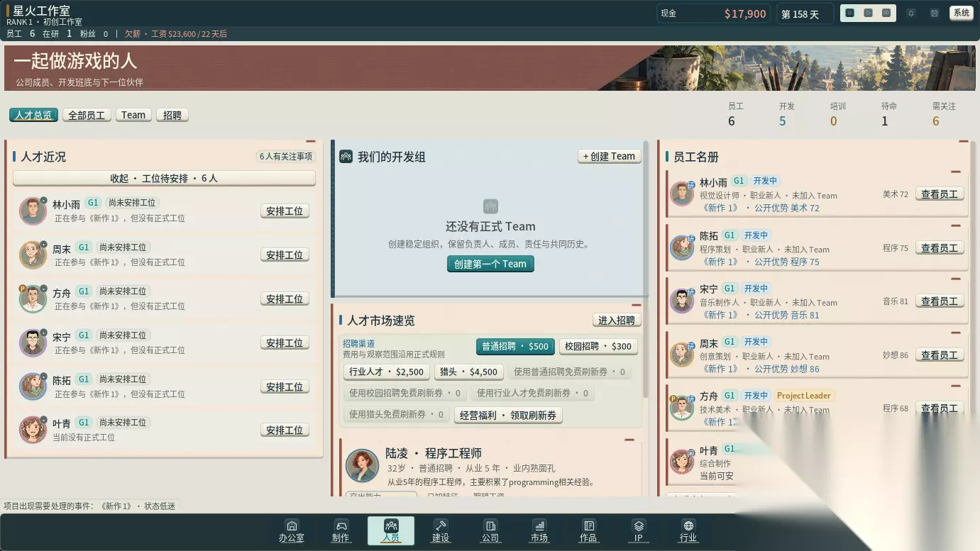This screenshot has width=980, height=551.
Task: Go to 制作 production section
Action: pyautogui.click(x=341, y=531)
